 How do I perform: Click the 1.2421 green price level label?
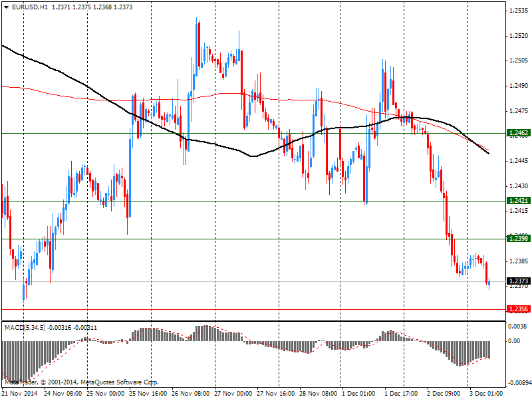click(x=519, y=201)
